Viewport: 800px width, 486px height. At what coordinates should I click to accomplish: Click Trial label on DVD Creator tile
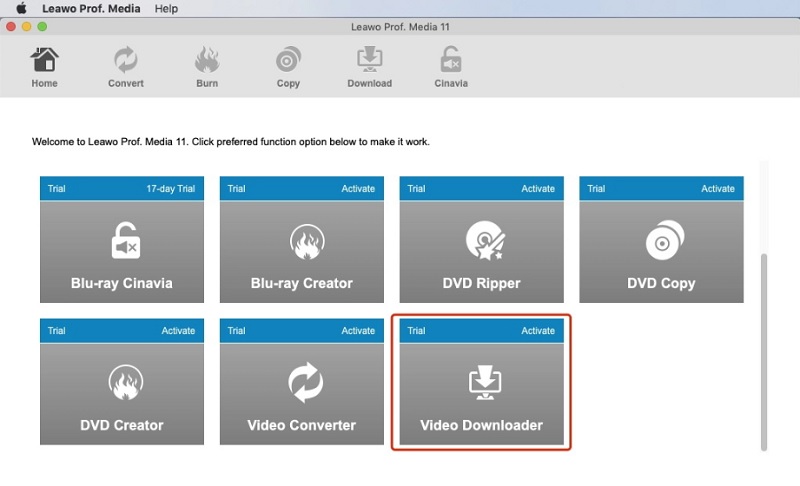coord(57,330)
